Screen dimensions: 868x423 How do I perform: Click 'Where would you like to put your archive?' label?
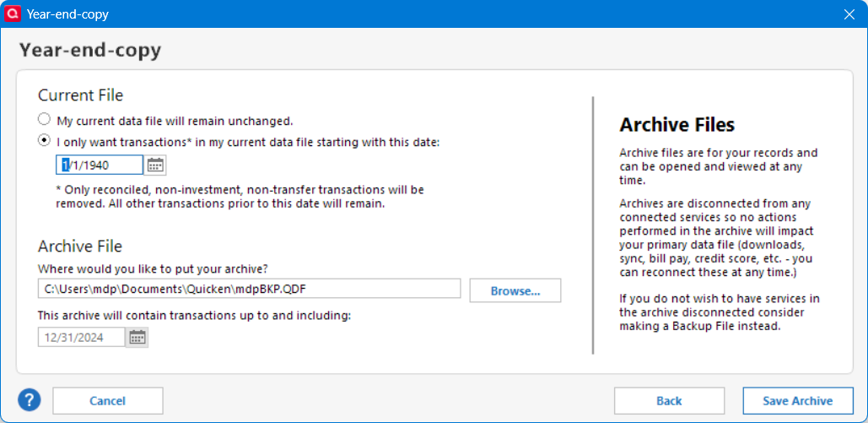click(x=154, y=268)
